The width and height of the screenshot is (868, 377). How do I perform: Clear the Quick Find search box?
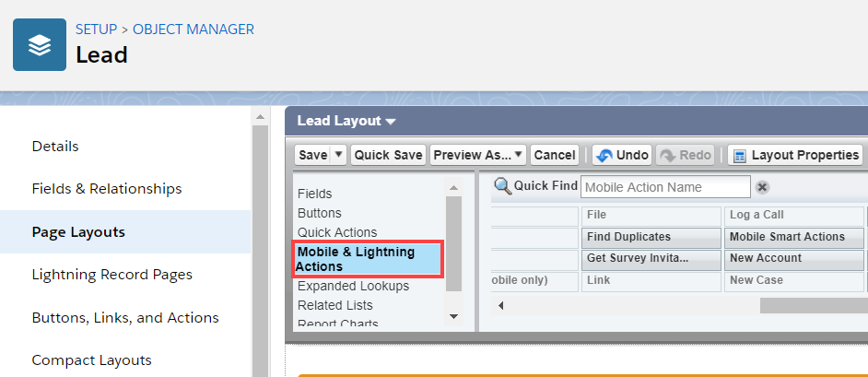tap(762, 187)
